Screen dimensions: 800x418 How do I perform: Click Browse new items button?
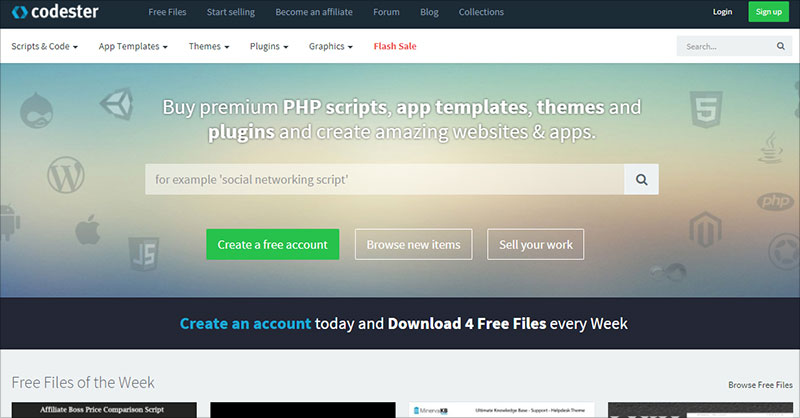[413, 244]
